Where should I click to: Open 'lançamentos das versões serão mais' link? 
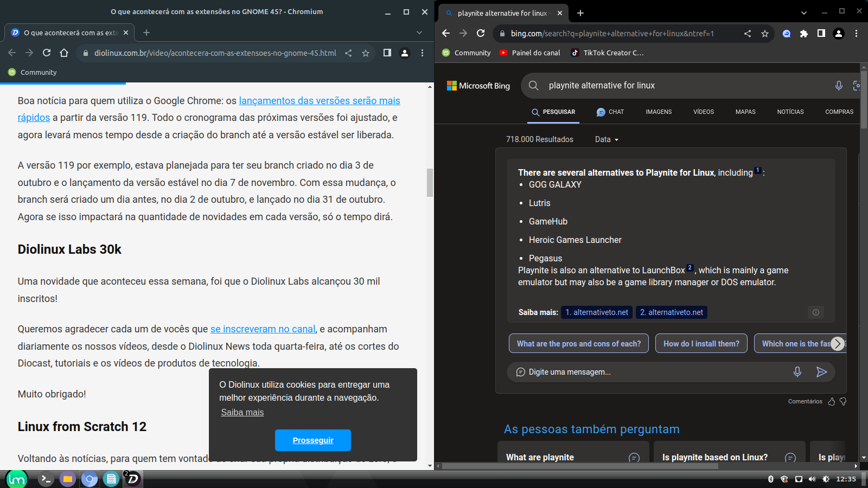tap(320, 101)
